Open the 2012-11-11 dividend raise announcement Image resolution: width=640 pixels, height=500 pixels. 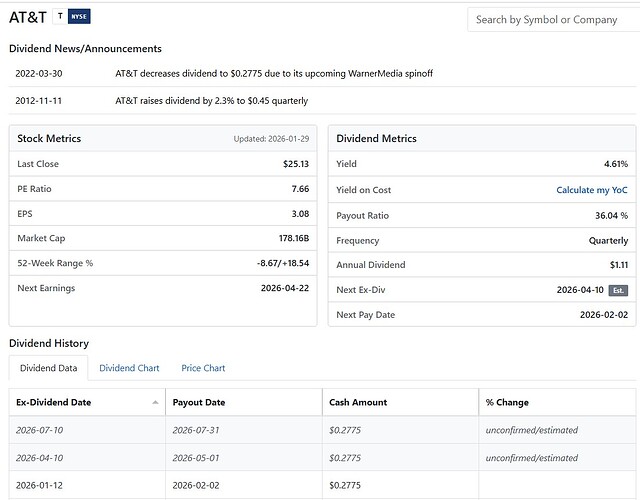(x=212, y=101)
